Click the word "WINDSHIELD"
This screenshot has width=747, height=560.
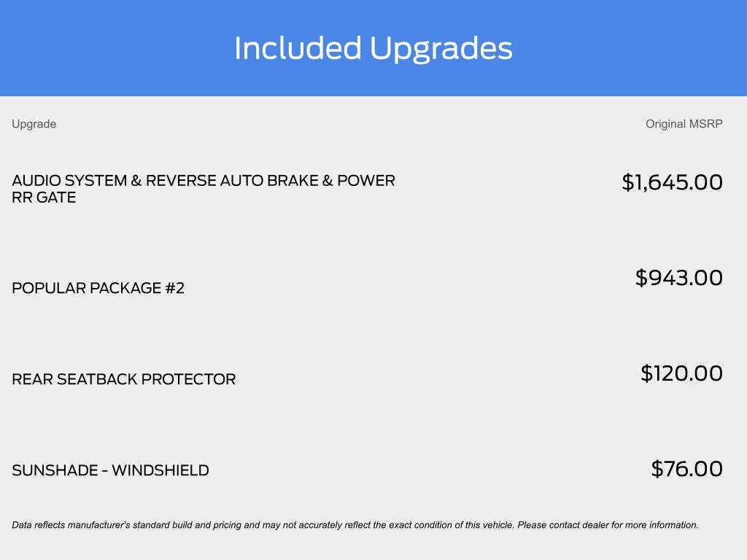(x=160, y=470)
